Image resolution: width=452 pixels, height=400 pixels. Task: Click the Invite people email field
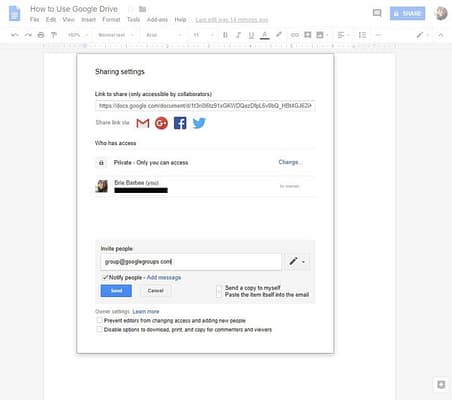coord(191,262)
